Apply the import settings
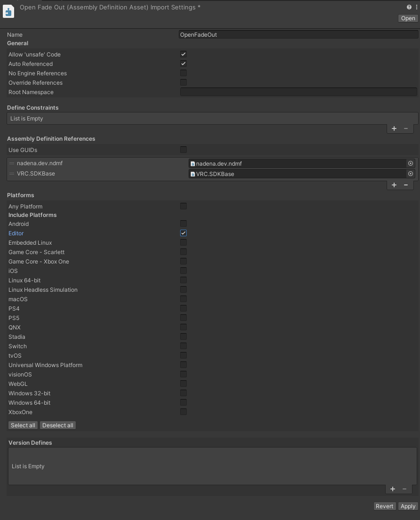 pos(408,506)
